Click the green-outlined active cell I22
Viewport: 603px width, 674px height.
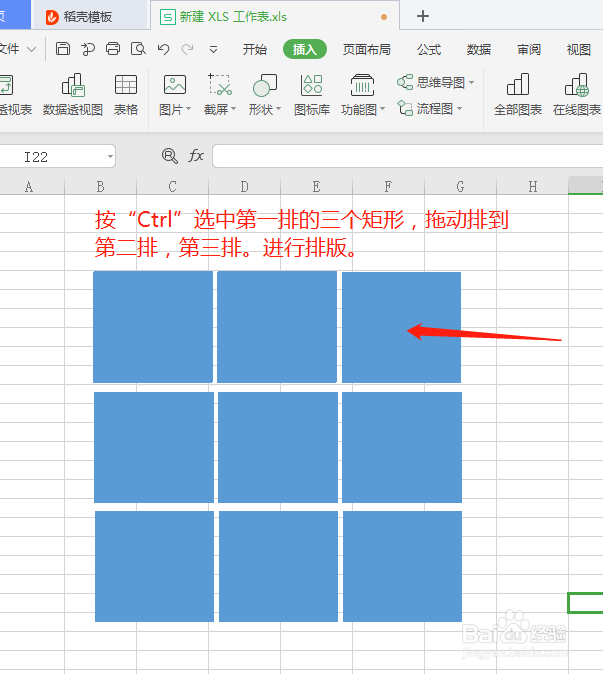585,603
